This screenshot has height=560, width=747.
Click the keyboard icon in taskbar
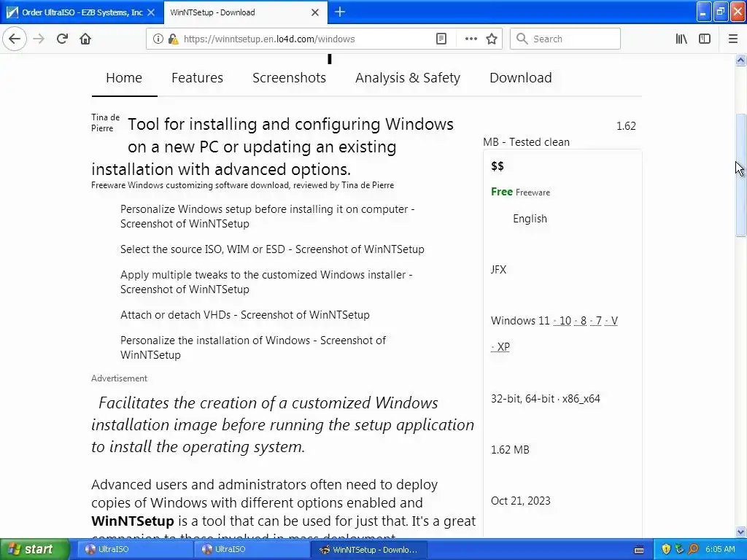point(639,550)
